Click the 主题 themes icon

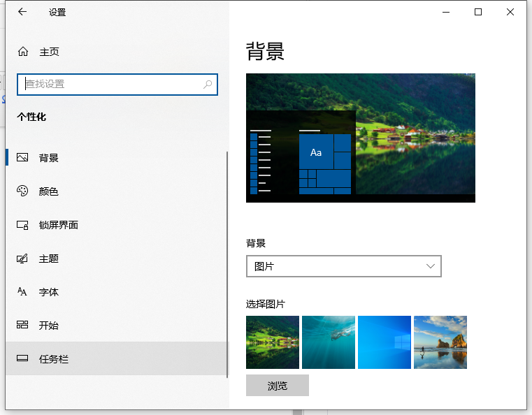pos(23,259)
